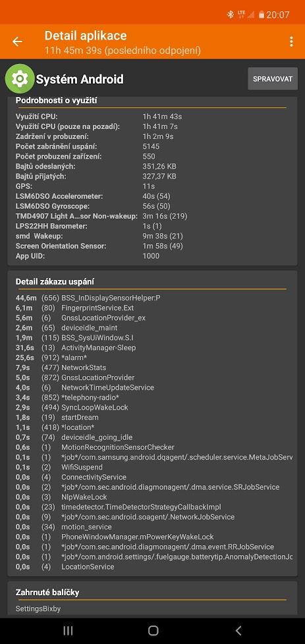Viewport: 305px width, 644px height.
Task: Tap the Bluetooth status bar icon
Action: point(230,14)
